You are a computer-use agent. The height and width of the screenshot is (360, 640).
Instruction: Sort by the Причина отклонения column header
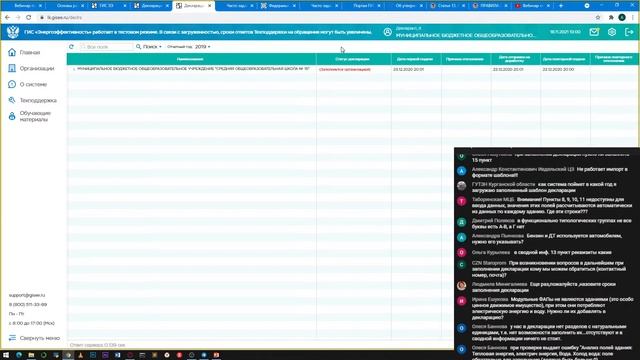[465, 59]
